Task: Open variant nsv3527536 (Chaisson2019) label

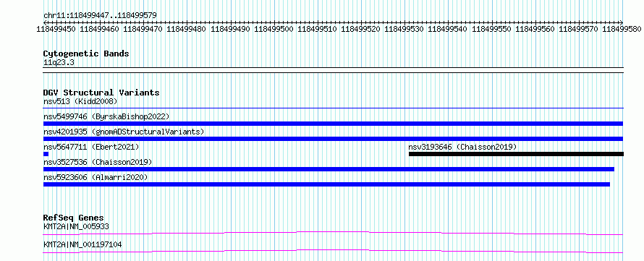Action: (x=98, y=162)
